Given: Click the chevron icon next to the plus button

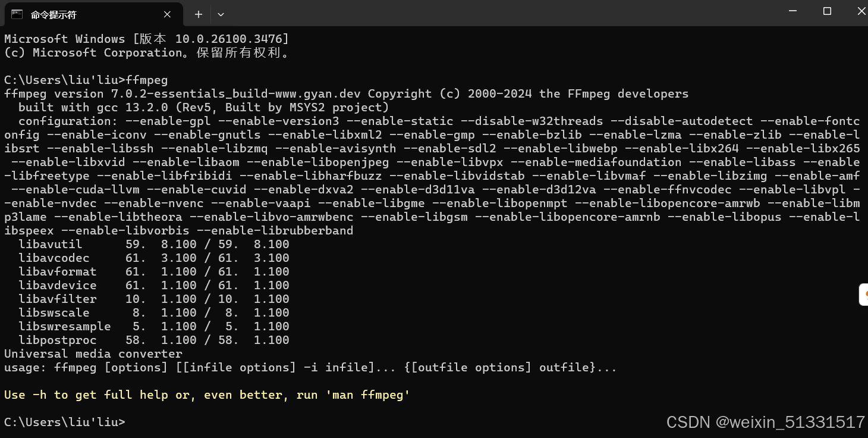Looking at the screenshot, I should (x=219, y=14).
